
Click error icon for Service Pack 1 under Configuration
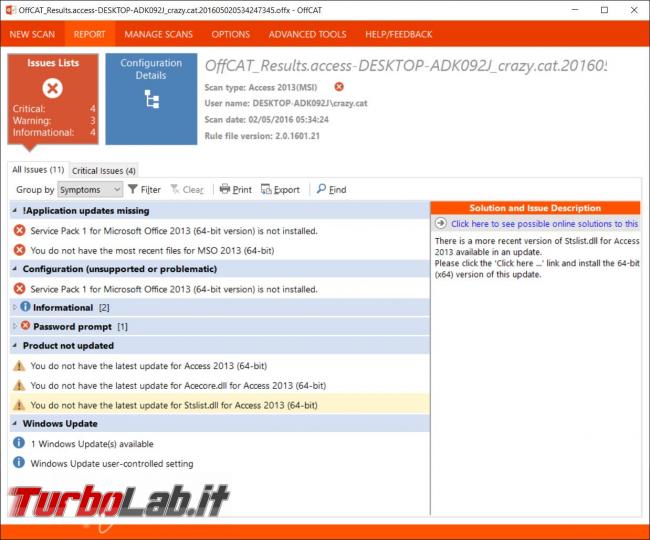(19, 288)
